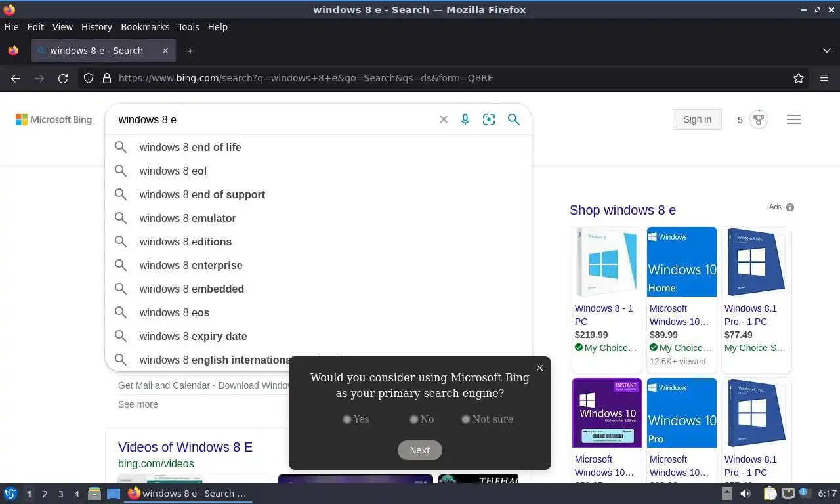Viewport: 840px width, 504px height.
Task: Open the Tools menu
Action: tap(188, 27)
